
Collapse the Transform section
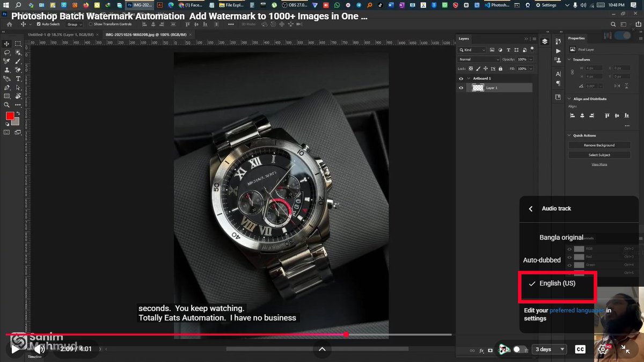[x=569, y=60]
